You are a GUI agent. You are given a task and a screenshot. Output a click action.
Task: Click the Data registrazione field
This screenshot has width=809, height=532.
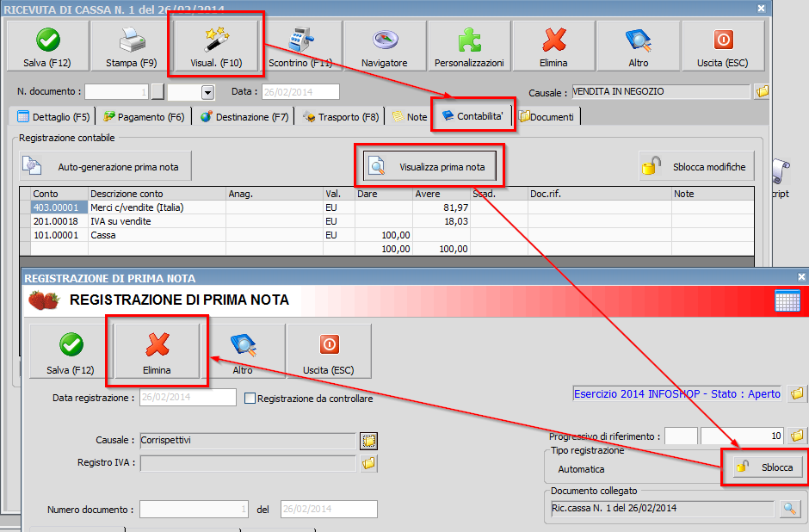coord(188,398)
